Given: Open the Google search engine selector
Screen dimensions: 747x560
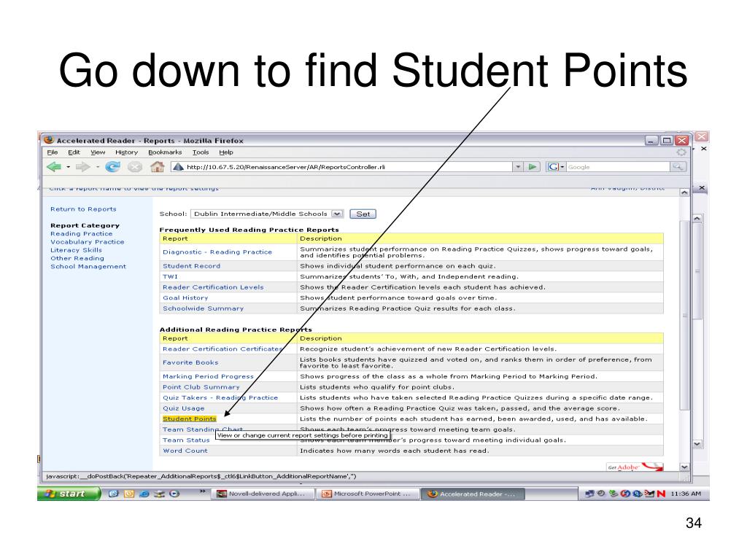Looking at the screenshot, I should pyautogui.click(x=555, y=167).
